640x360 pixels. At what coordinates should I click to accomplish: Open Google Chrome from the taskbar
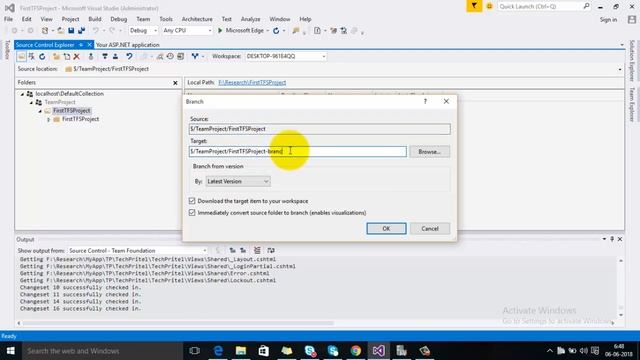click(356, 351)
